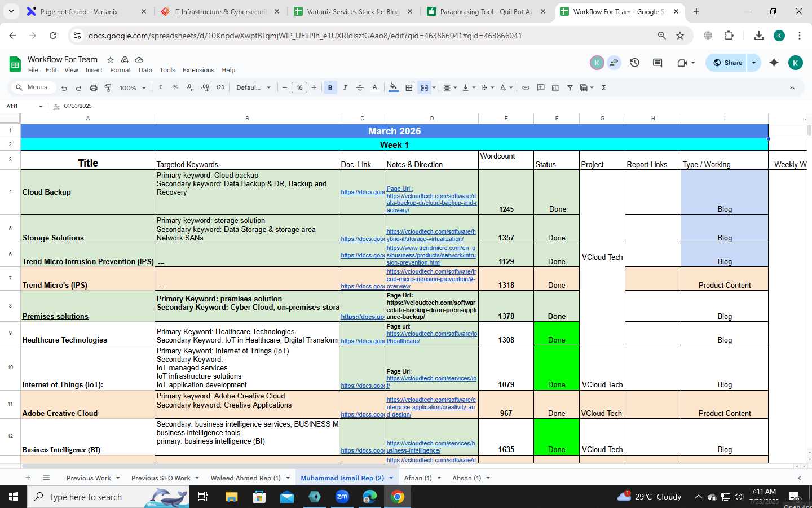The height and width of the screenshot is (508, 812).
Task: Click the Share button
Action: coord(727,63)
